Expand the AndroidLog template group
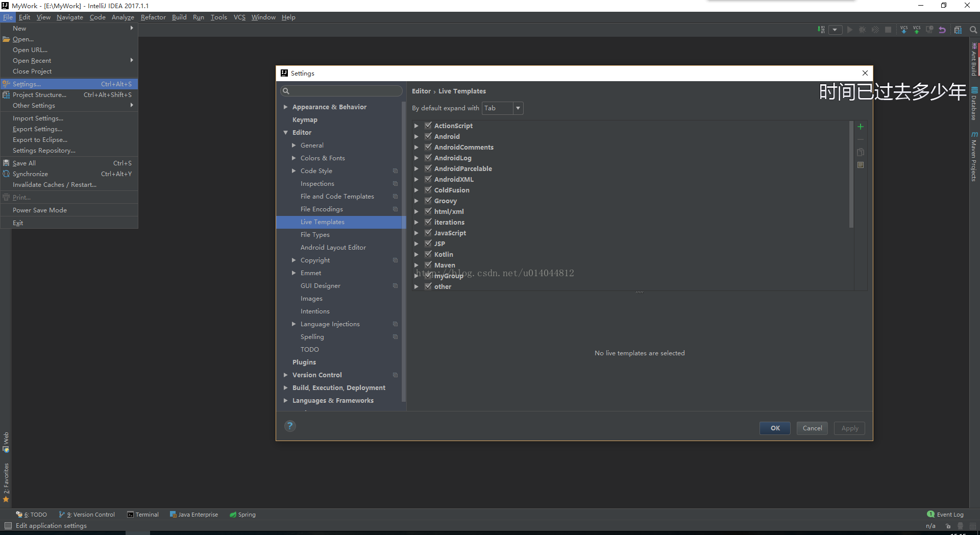The height and width of the screenshot is (535, 980). 416,158
